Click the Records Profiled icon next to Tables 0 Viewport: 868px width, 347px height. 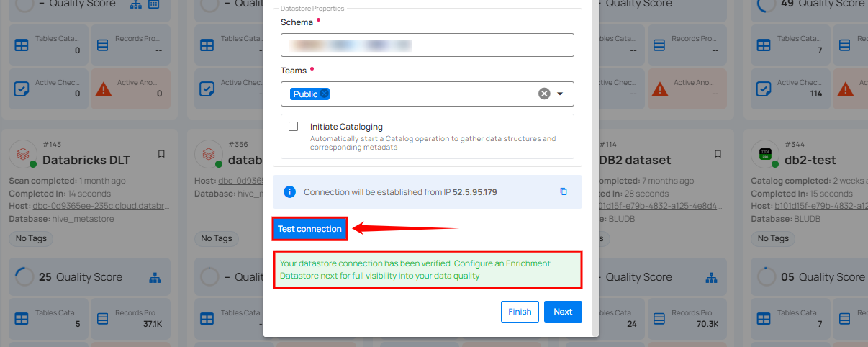tap(102, 45)
